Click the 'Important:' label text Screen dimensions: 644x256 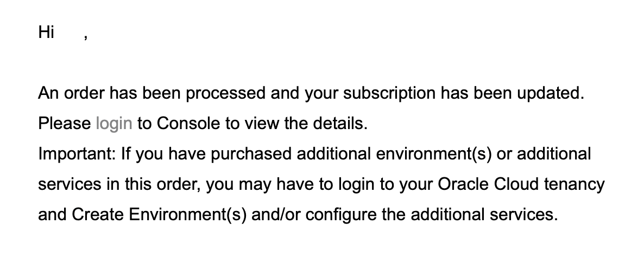[77, 154]
